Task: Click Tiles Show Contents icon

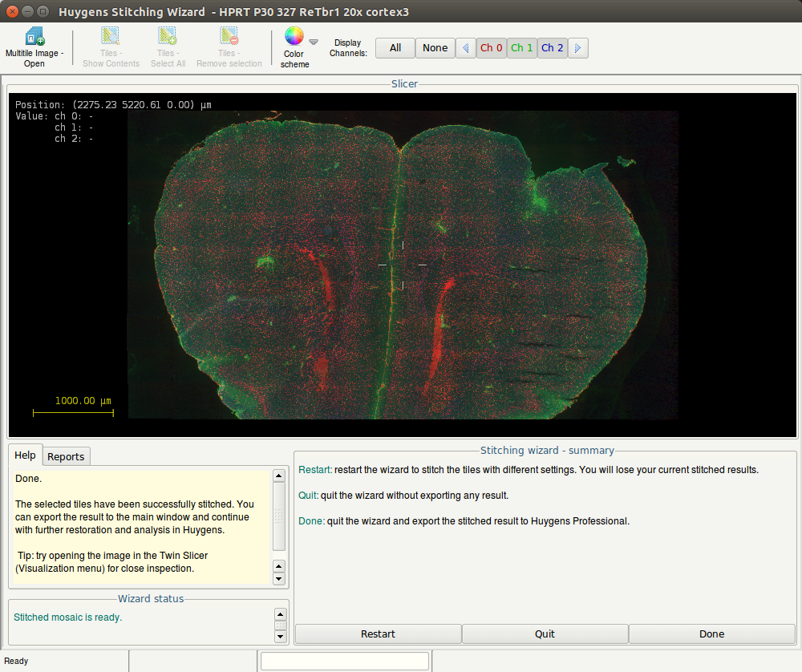Action: [111, 37]
